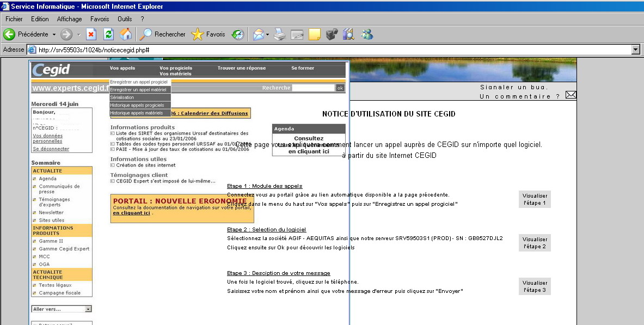
Task: Open the 'Se former' menu
Action: point(303,68)
